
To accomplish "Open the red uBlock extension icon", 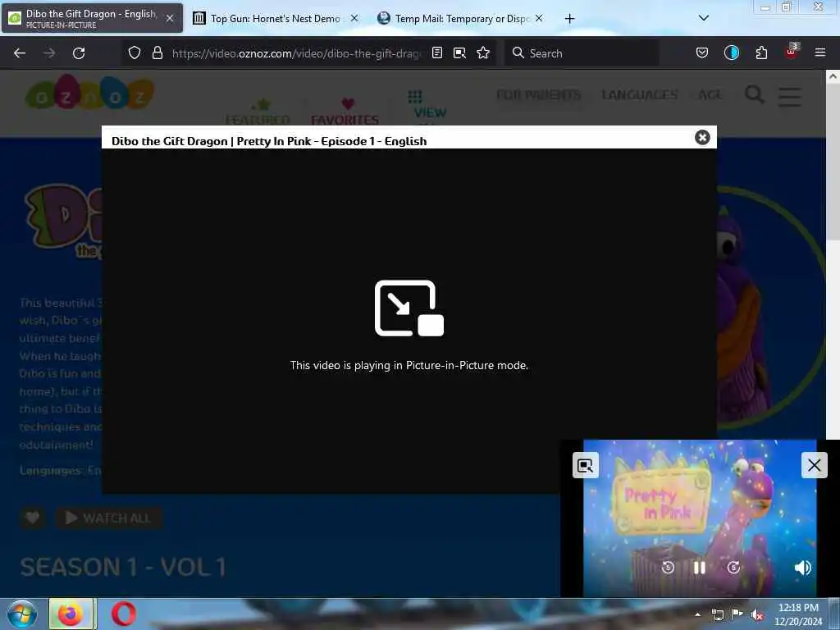I will coord(792,52).
